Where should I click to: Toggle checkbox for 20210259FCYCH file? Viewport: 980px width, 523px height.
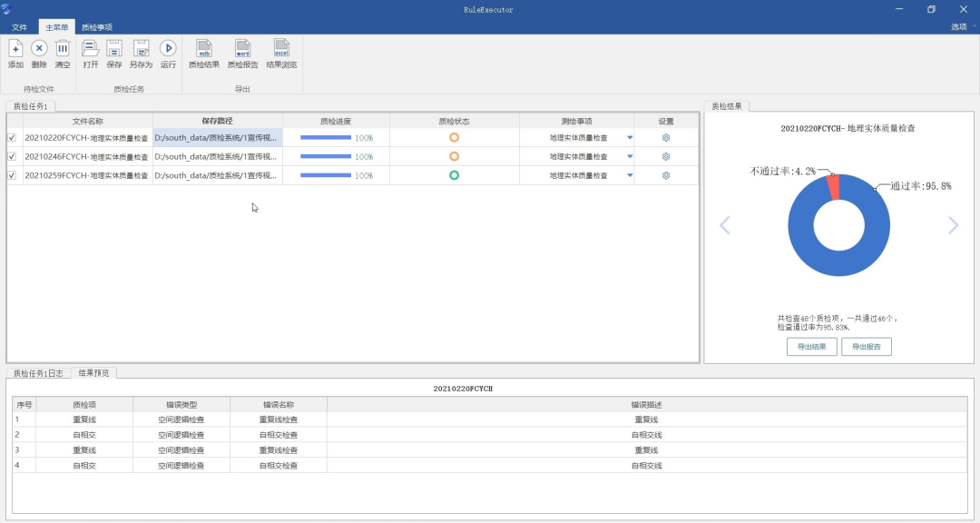point(12,175)
